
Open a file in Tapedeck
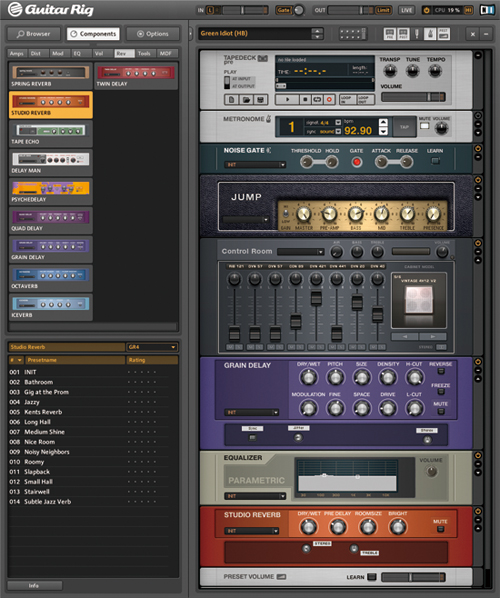click(246, 100)
